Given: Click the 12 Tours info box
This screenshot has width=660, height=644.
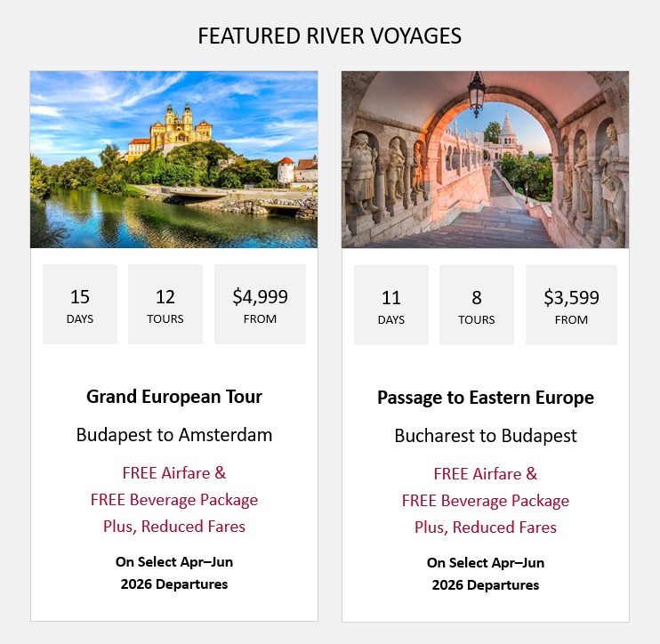Looking at the screenshot, I should coord(165,304).
